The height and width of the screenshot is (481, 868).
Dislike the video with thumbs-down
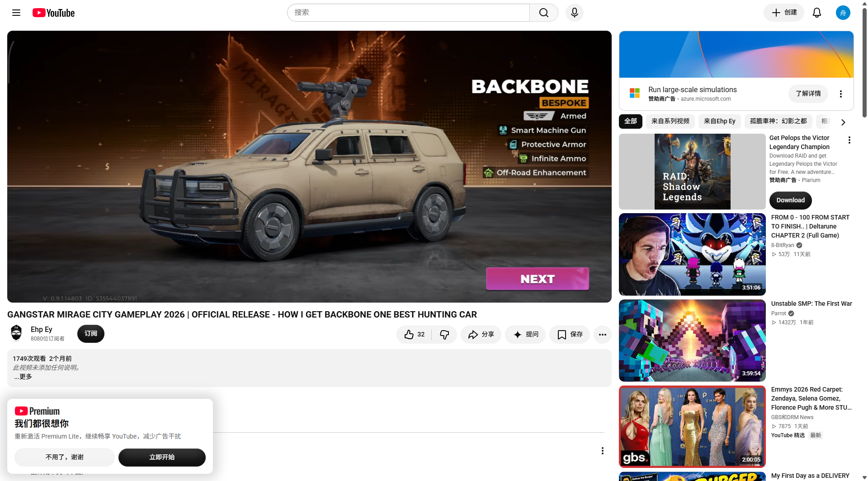click(444, 335)
